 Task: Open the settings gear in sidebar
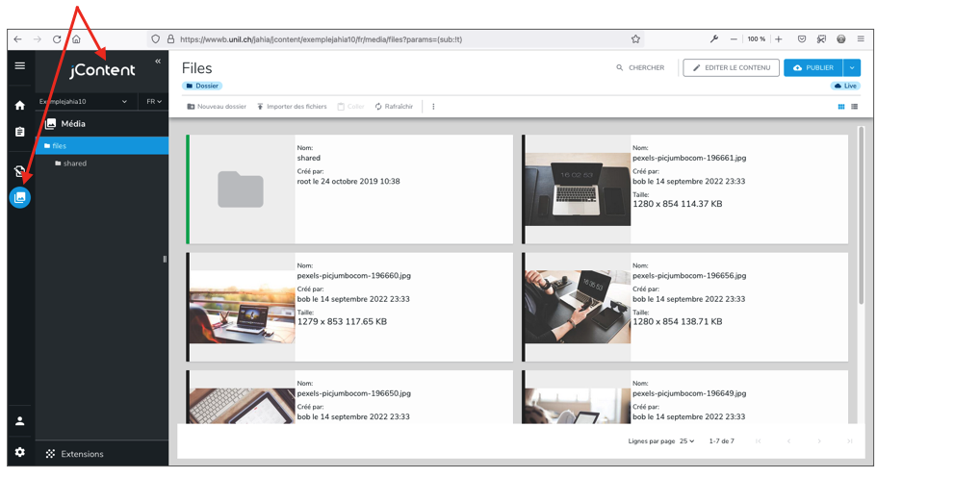click(20, 452)
